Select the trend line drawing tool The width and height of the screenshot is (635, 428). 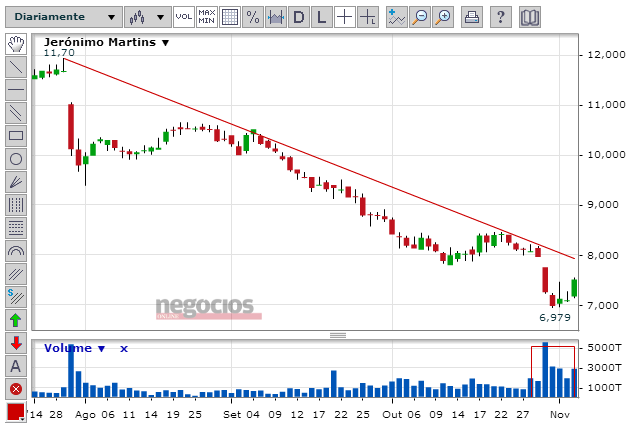pyautogui.click(x=16, y=67)
